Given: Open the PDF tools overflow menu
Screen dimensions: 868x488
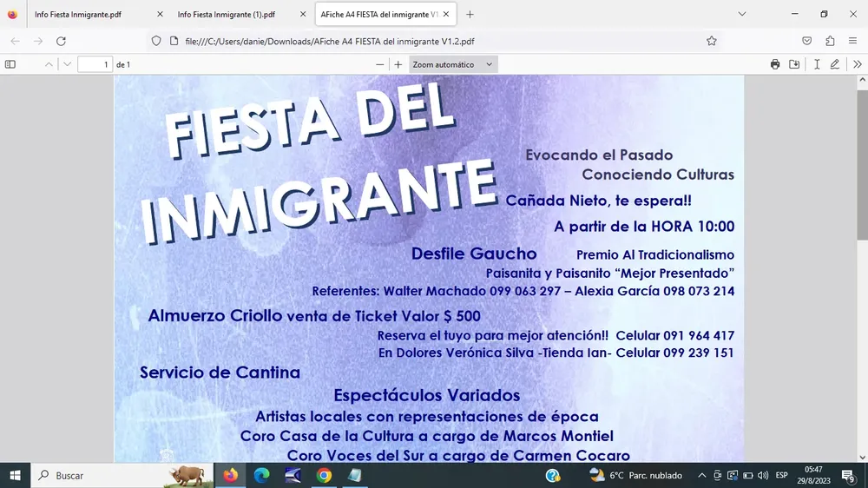Looking at the screenshot, I should (x=857, y=64).
